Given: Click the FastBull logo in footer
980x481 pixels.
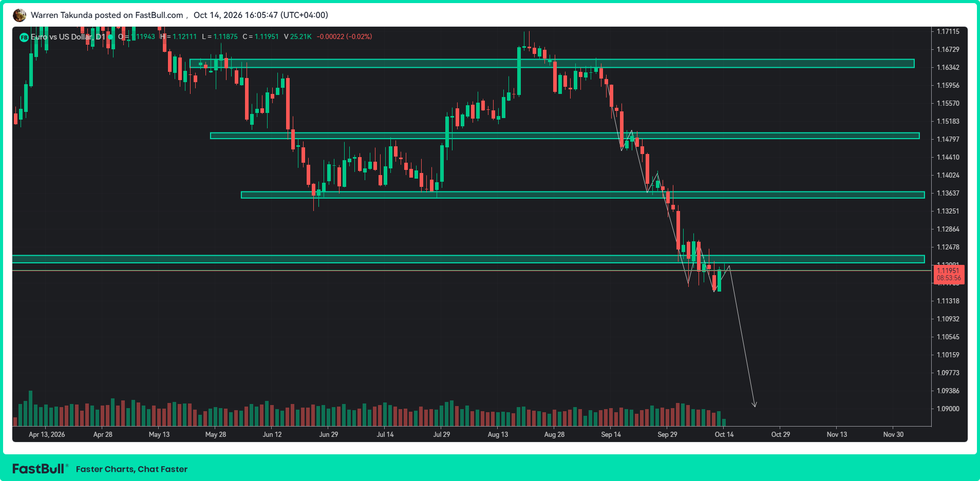Looking at the screenshot, I should point(39,469).
